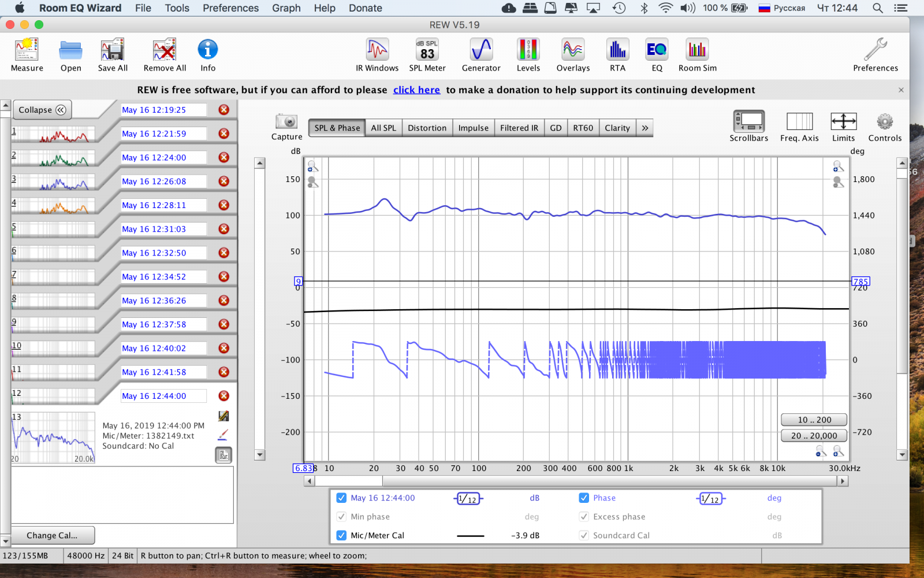Click the donation 'click here' link

(x=416, y=90)
